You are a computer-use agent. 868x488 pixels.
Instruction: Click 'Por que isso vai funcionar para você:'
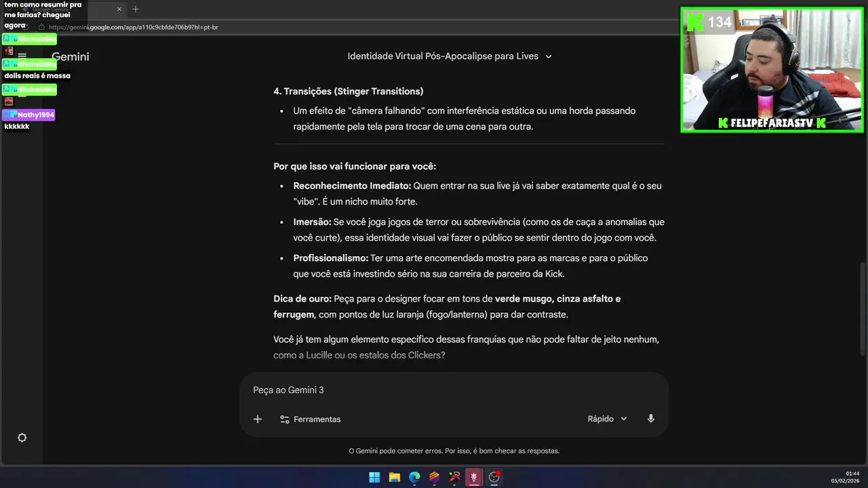(x=355, y=167)
